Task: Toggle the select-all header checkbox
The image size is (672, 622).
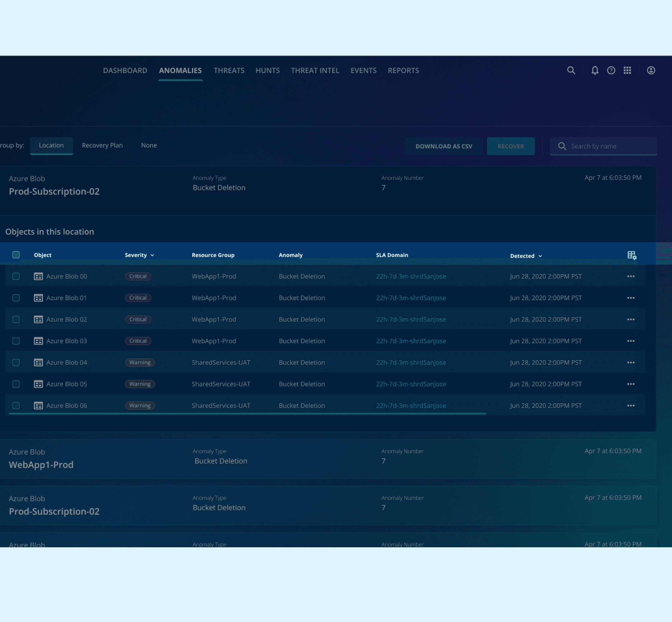Action: coord(16,255)
